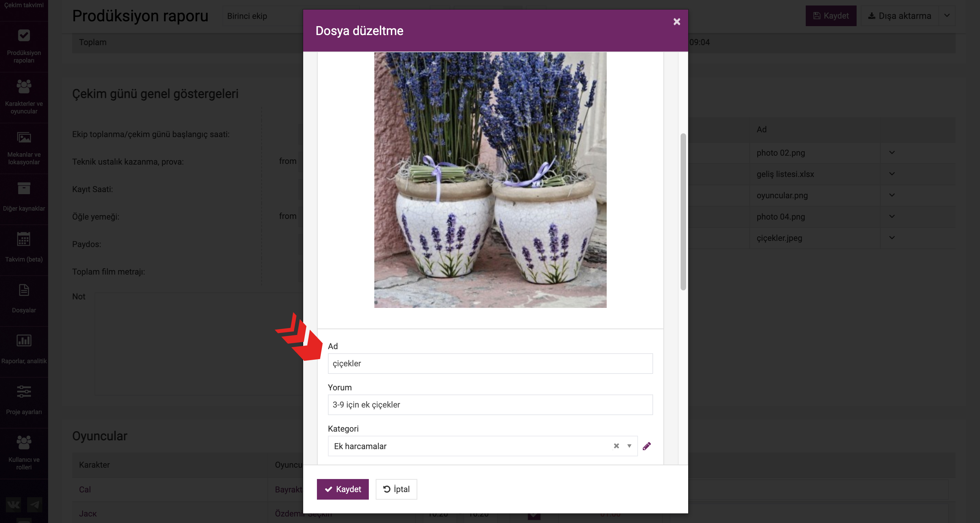Open Çekim takvimi at the sidebar top
Screen dimensions: 980x523
coord(24,5)
